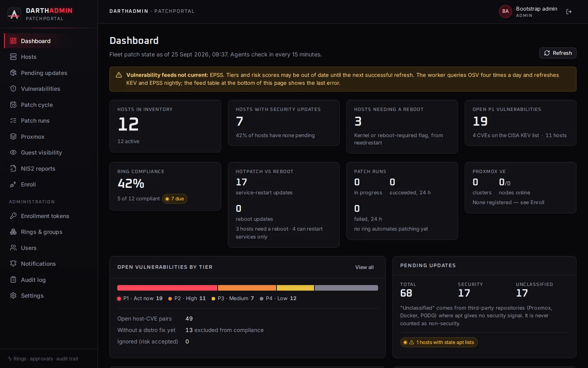588x368 pixels.
Task: Click the Pending updates package icon
Action: coord(13,73)
